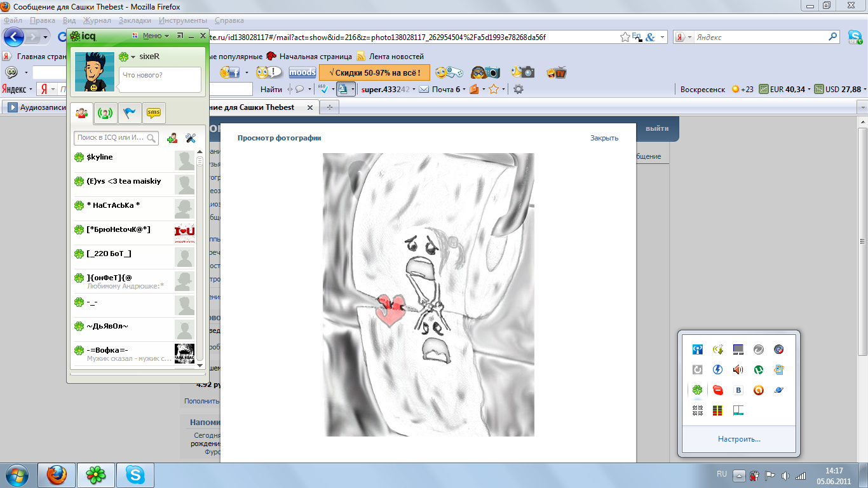Screen dimensions: 868x488
Task: Click add contact icon in ICQ
Action: (172, 138)
